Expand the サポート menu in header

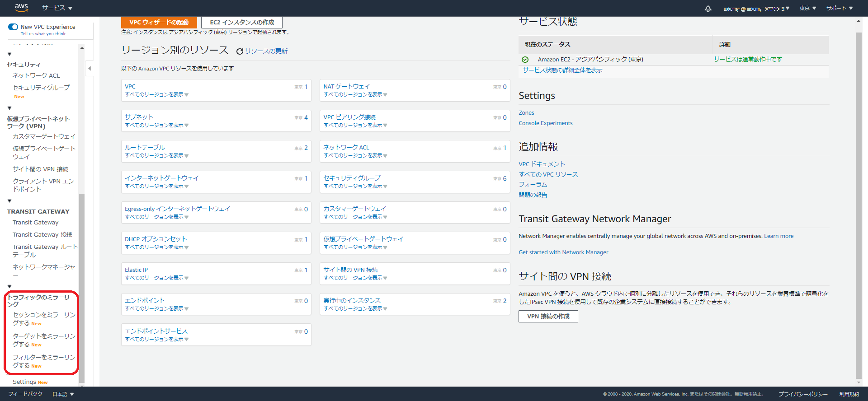tap(839, 8)
